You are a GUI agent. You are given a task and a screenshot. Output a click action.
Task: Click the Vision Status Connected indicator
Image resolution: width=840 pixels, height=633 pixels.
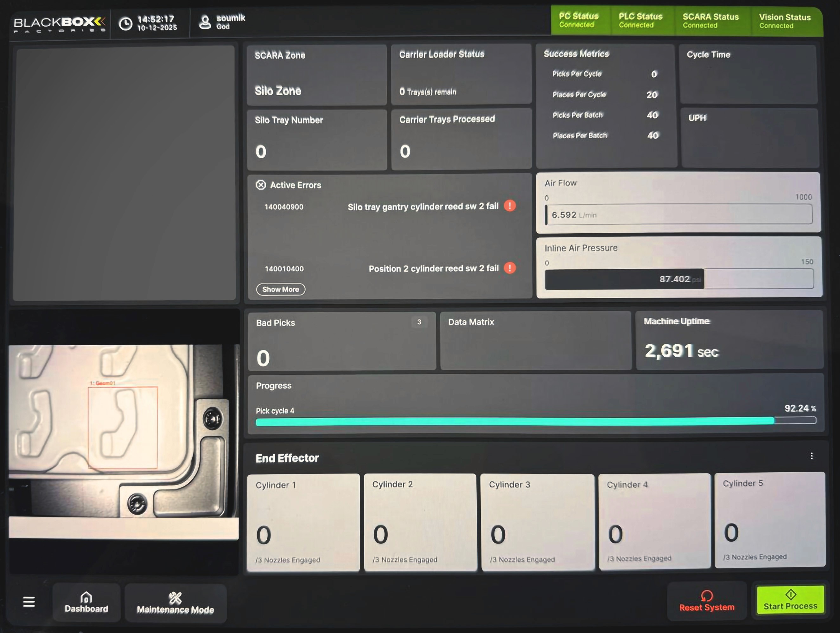tap(785, 21)
